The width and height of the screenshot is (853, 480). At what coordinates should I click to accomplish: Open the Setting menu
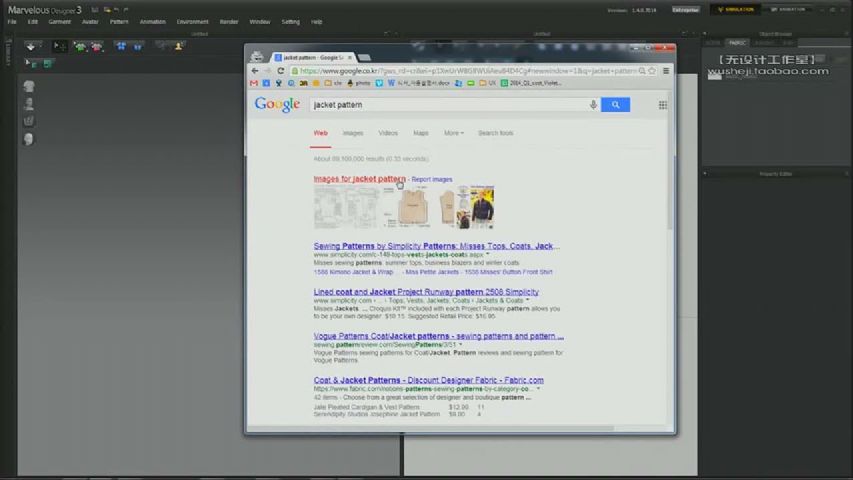click(290, 22)
